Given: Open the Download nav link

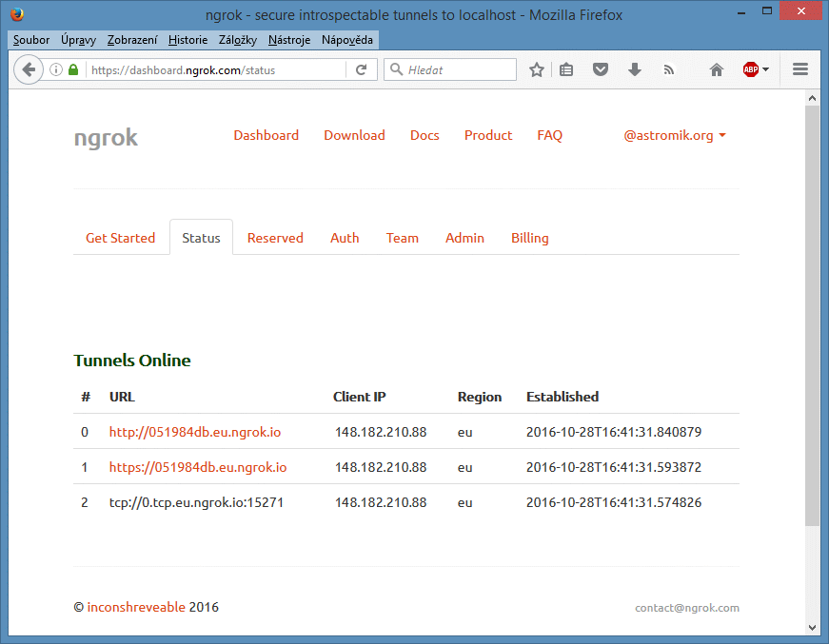Looking at the screenshot, I should coord(354,135).
